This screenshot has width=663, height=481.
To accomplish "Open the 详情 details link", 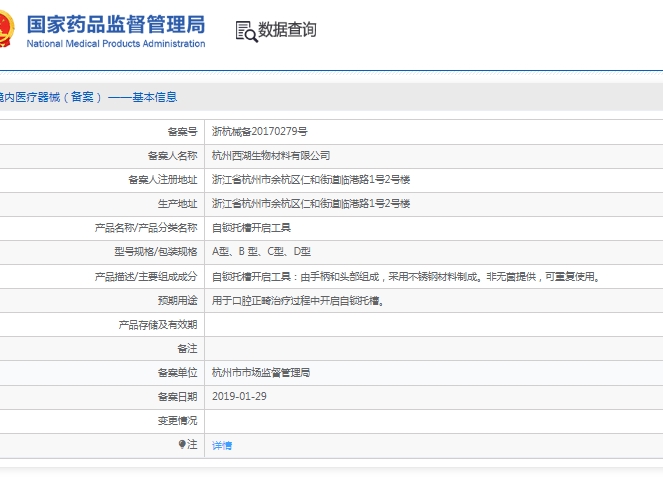I will click(x=222, y=445).
